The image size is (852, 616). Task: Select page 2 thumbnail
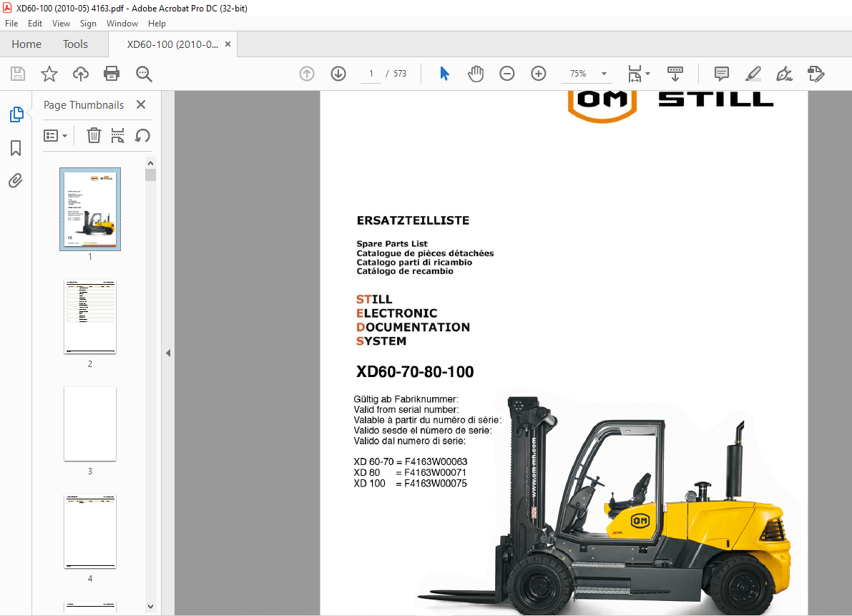click(90, 317)
